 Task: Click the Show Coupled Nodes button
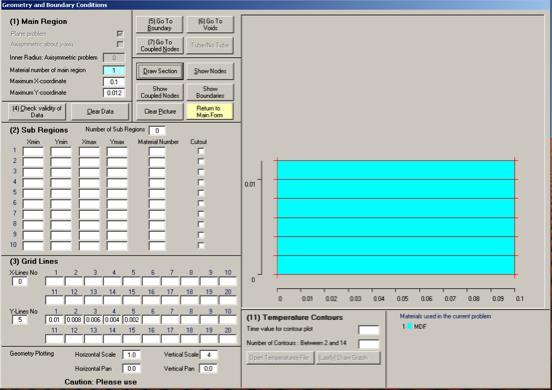160,92
